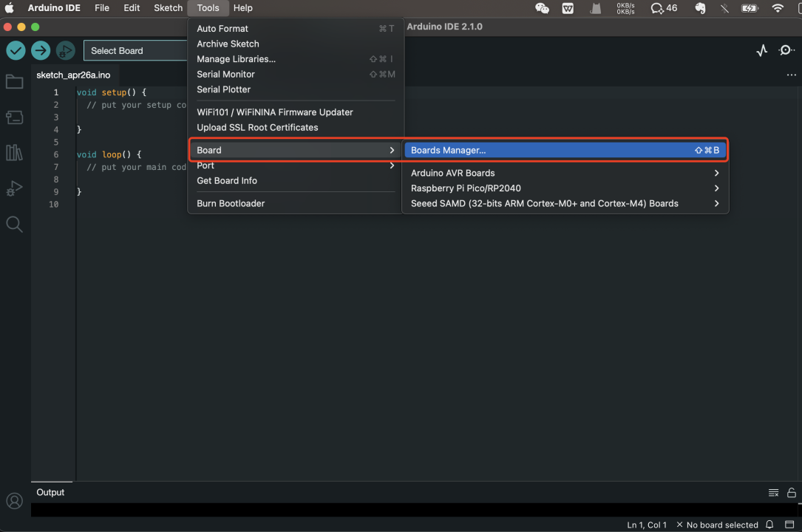Viewport: 802px width, 532px height.
Task: Start debugging with the debug button
Action: pyautogui.click(x=66, y=50)
